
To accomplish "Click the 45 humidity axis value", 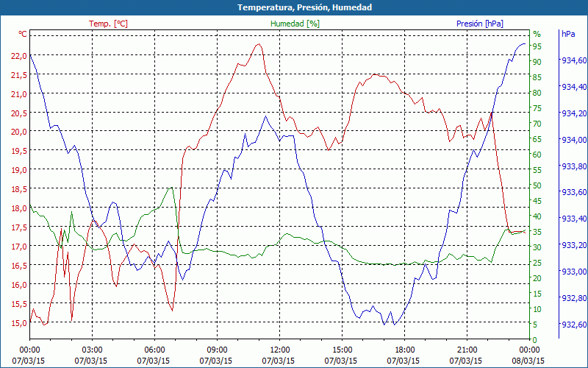I will pyautogui.click(x=537, y=201).
